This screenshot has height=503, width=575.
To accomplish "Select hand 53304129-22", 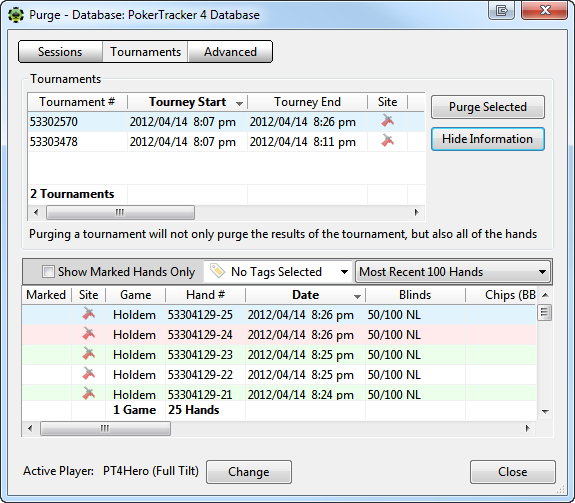I will point(200,375).
